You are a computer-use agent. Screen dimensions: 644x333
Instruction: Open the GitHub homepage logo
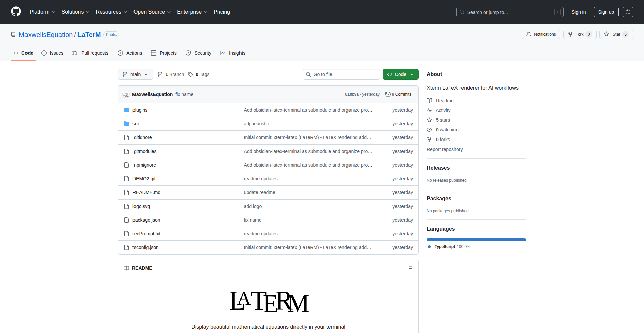click(16, 12)
